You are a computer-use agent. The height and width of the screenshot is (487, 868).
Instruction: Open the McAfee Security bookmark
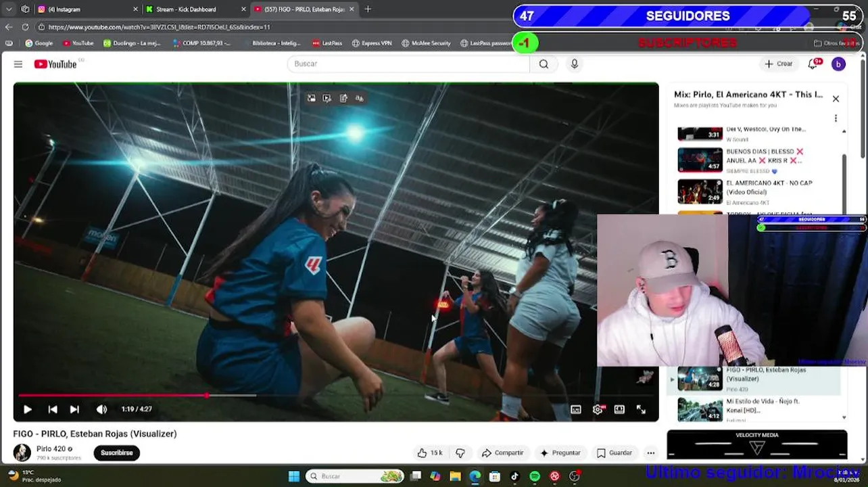click(426, 43)
